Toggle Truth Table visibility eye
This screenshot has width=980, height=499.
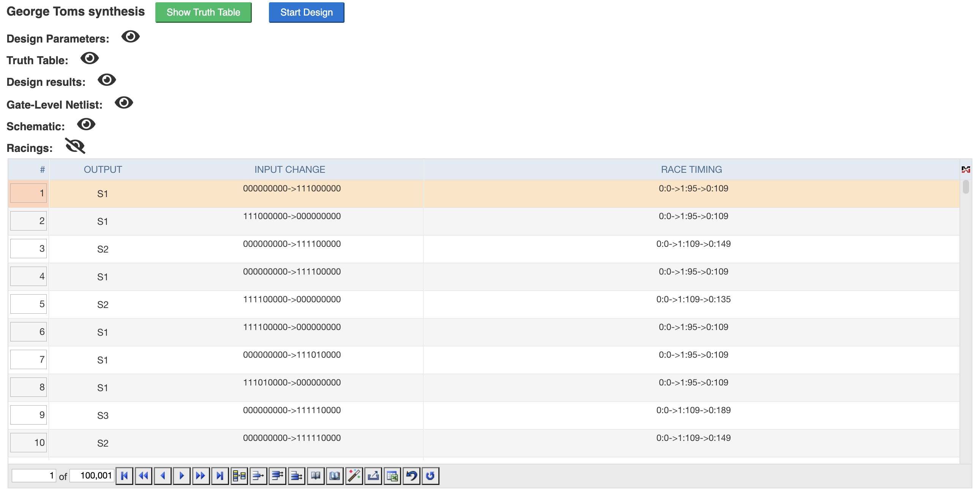(90, 58)
